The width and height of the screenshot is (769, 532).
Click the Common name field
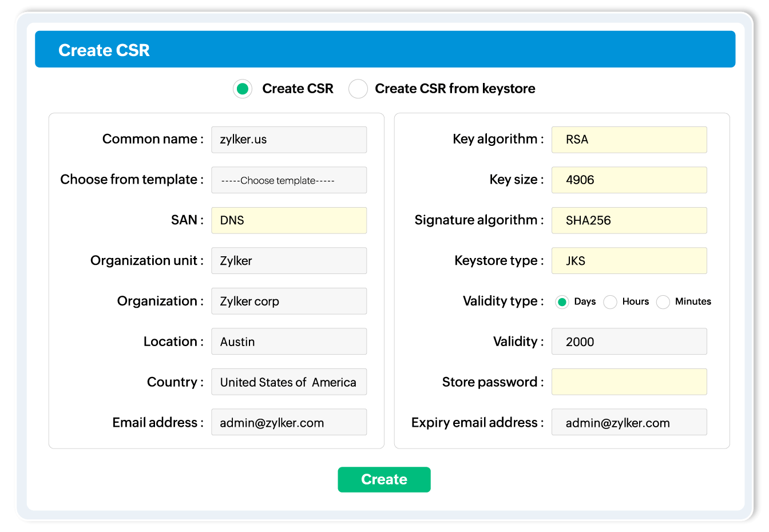pyautogui.click(x=289, y=140)
